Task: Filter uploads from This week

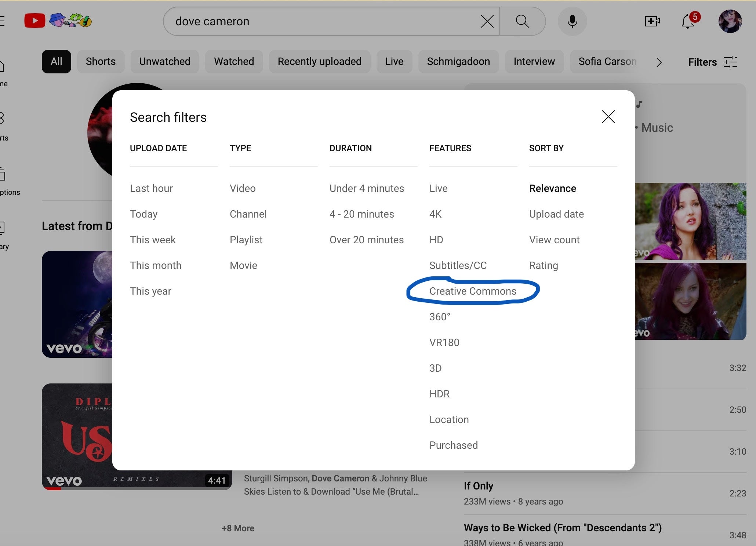Action: pos(153,240)
